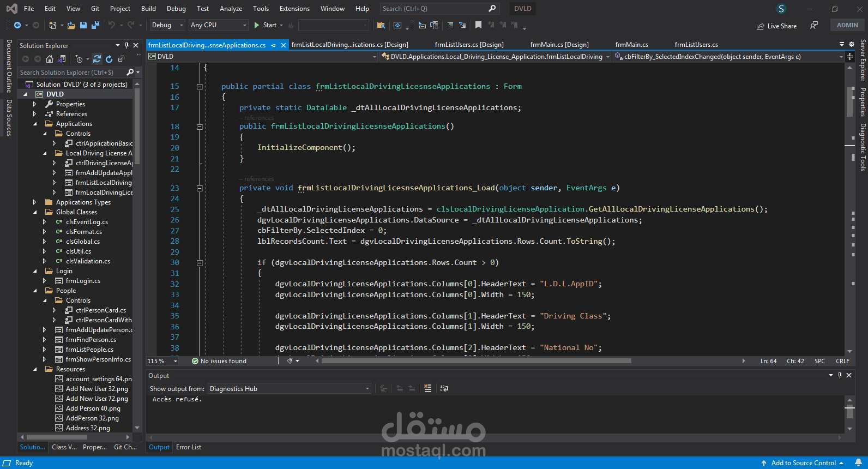Click the signed-in account avatar icon
This screenshot has width=868, height=469.
[781, 9]
